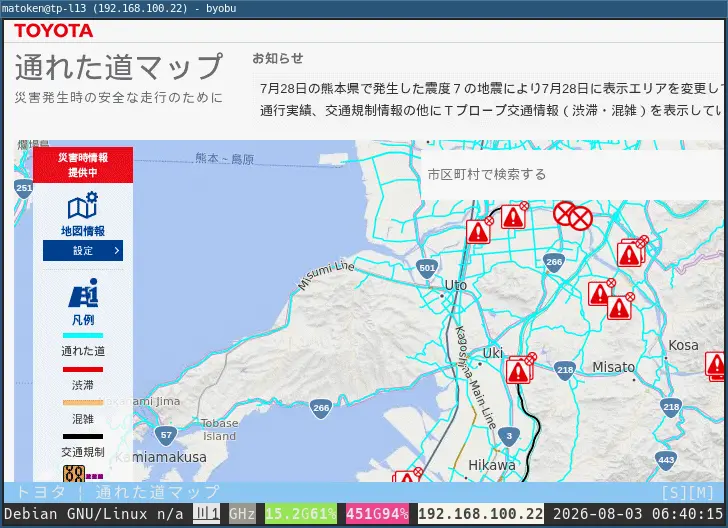728x528 pixels.
Task: Click the route 218 shield below Kosa
Action: 671,408
